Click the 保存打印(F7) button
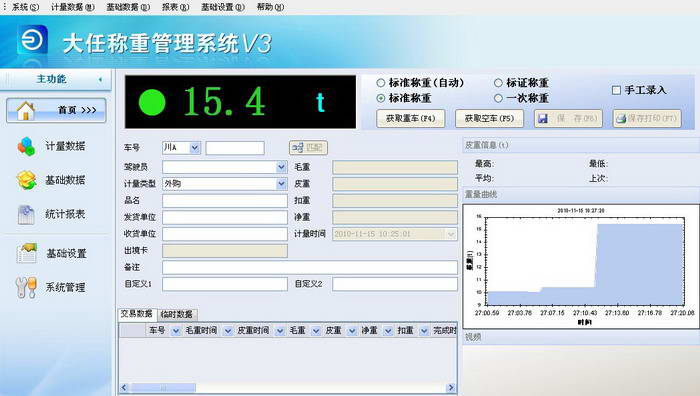Image resolution: width=700 pixels, height=396 pixels. (x=647, y=119)
